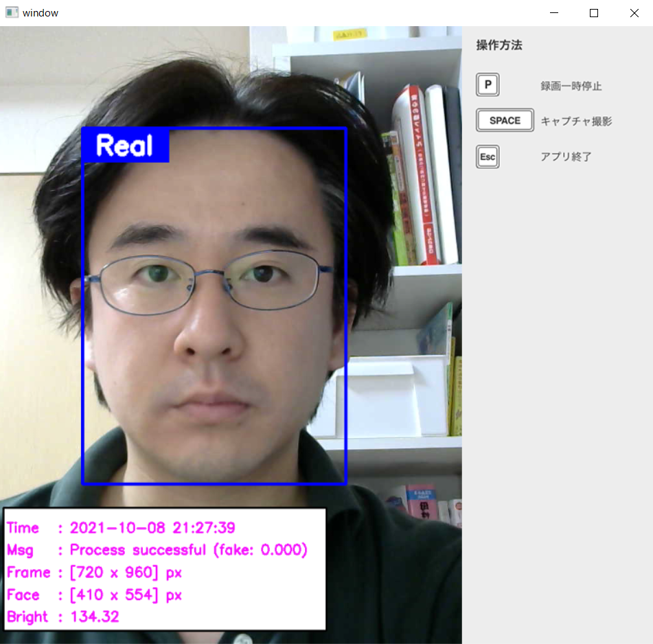Screen dimensions: 653x644
Task: Click the Face size [410 x 554] line
Action: tap(94, 595)
